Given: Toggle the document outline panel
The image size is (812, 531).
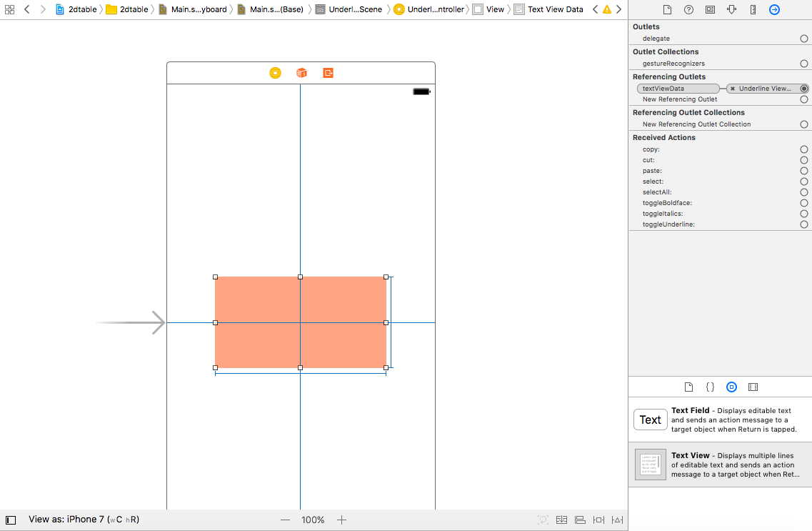Looking at the screenshot, I should [11, 520].
